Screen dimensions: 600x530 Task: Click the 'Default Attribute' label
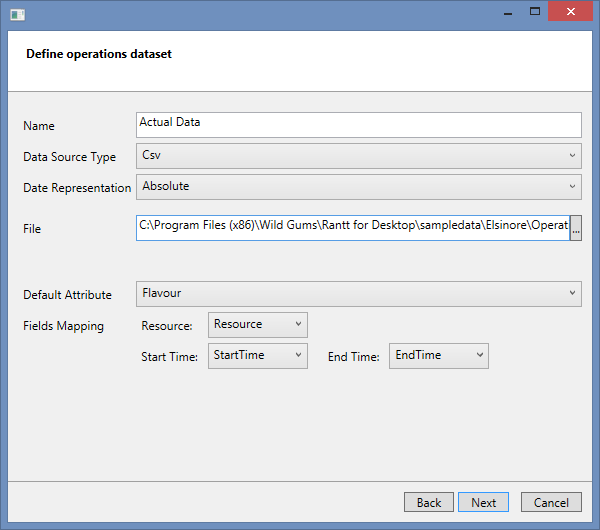pyautogui.click(x=68, y=295)
